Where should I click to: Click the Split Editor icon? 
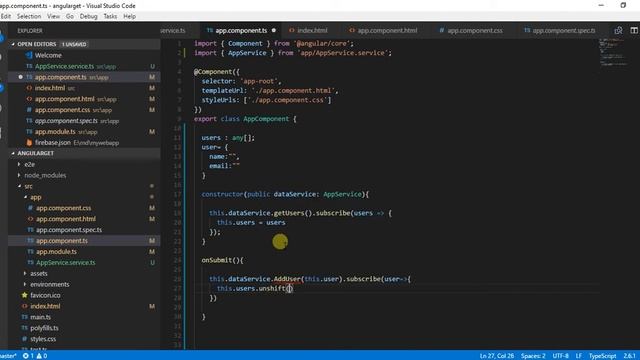point(634,31)
